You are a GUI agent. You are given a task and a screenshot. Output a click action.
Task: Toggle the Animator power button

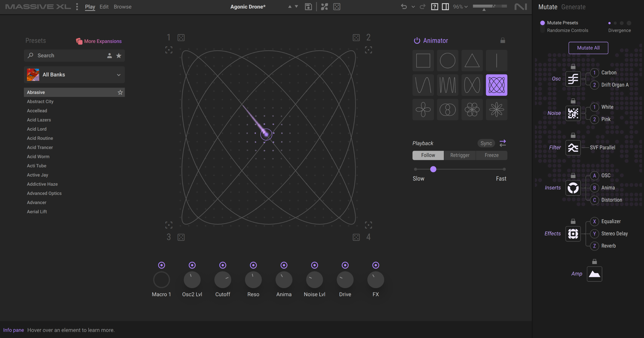pos(417,40)
